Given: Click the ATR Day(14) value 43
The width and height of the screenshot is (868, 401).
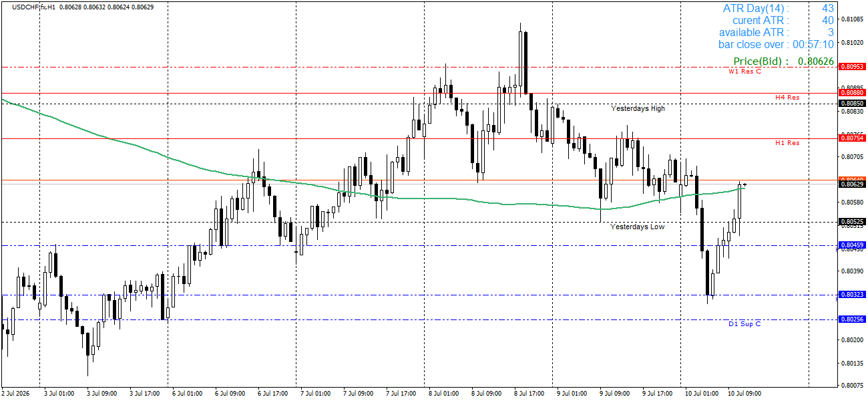Looking at the screenshot, I should [828, 9].
